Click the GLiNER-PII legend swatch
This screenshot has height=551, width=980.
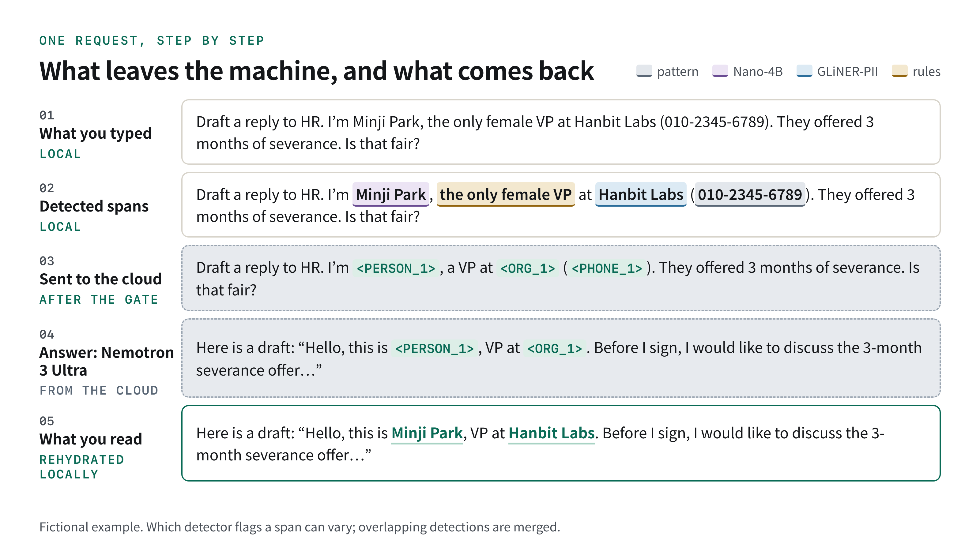pyautogui.click(x=804, y=71)
